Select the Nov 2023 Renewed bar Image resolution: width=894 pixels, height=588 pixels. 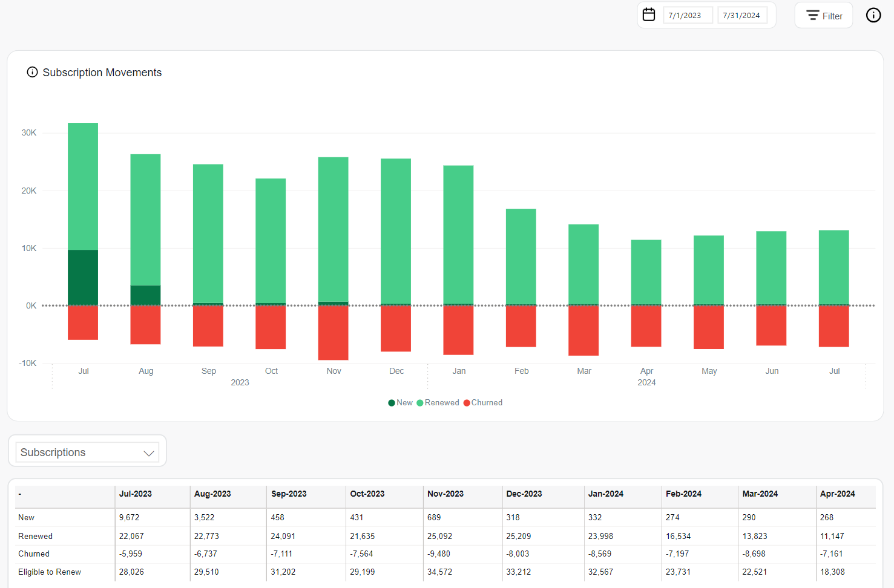pos(334,229)
